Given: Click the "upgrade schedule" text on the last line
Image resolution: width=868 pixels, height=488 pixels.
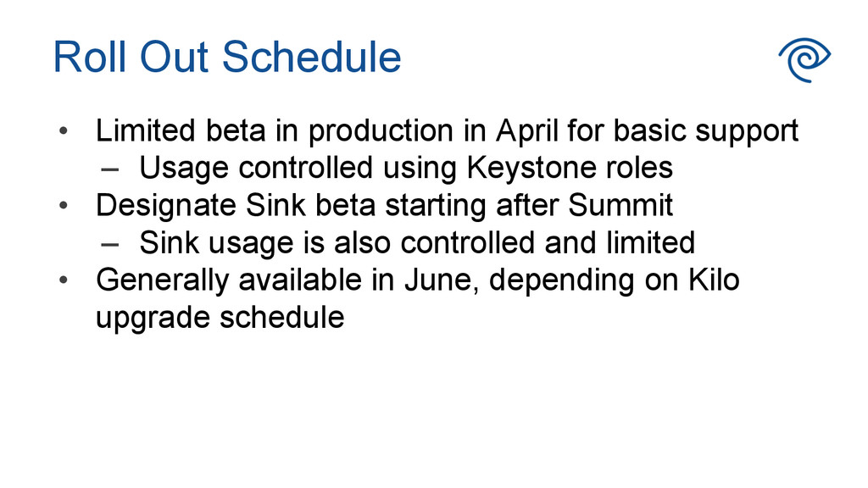Looking at the screenshot, I should tap(220, 317).
